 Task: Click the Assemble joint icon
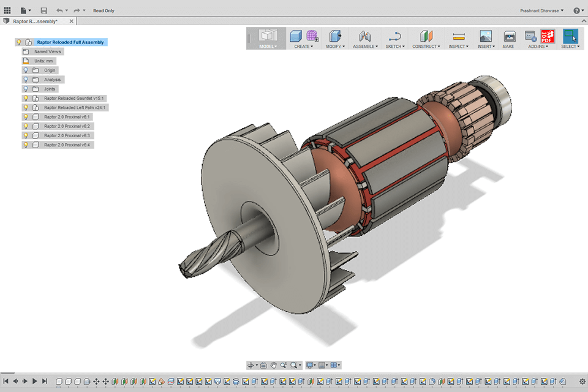coord(365,36)
